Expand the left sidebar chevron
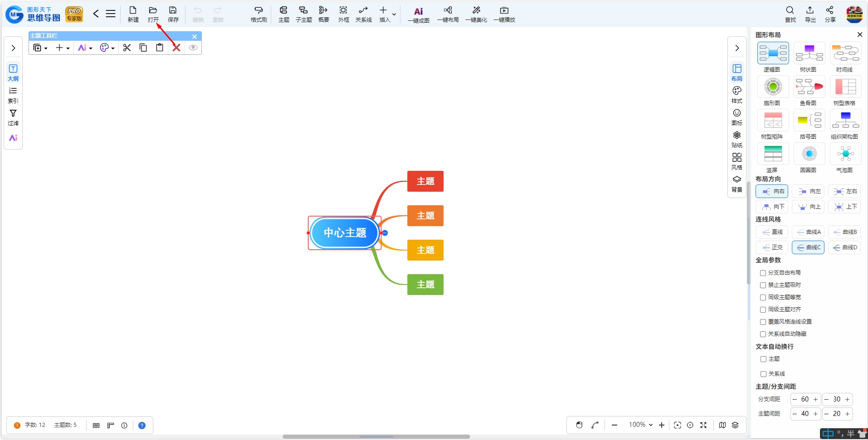This screenshot has height=440, width=868. click(x=13, y=48)
